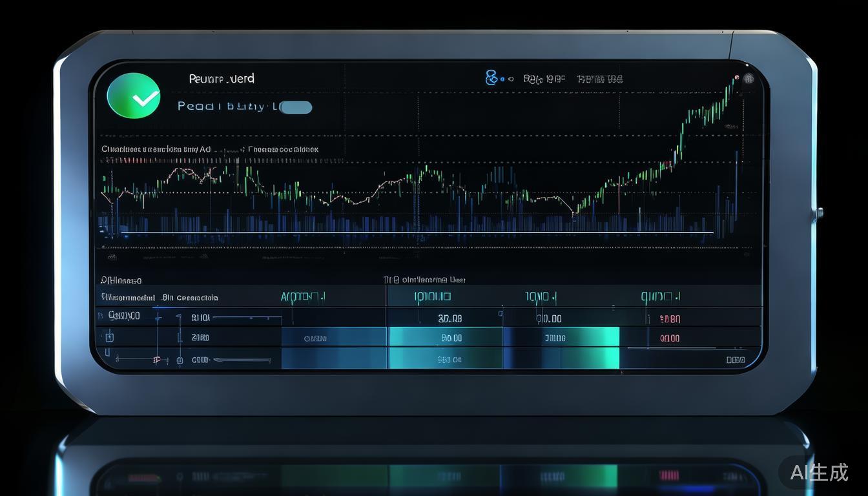Click the green checkmark status icon
Viewport: 868px width, 496px height.
tap(134, 96)
